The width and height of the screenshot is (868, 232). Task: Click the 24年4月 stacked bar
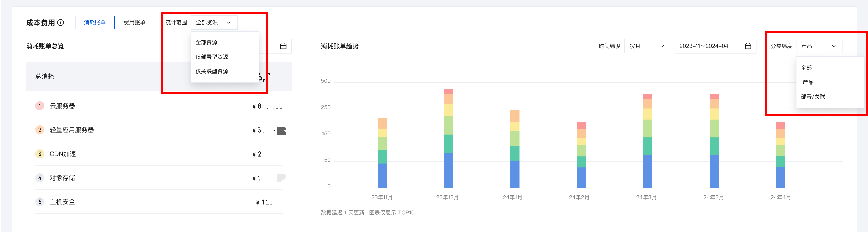(780, 155)
